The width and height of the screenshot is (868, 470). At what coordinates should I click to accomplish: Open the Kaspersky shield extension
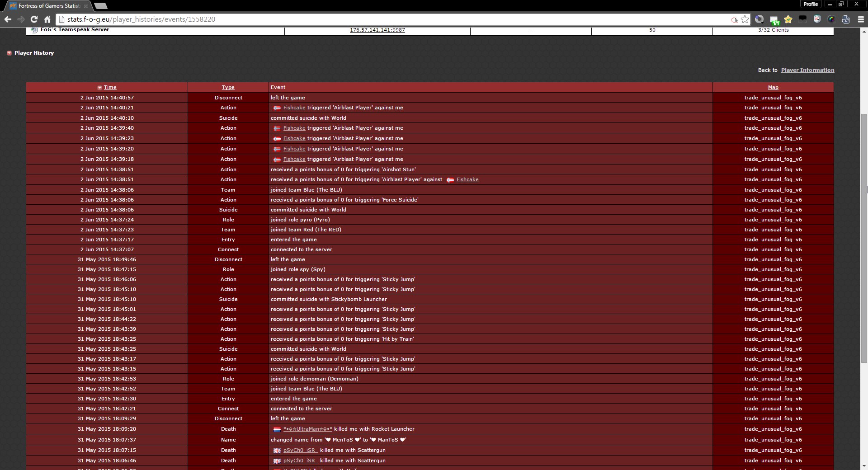click(817, 19)
